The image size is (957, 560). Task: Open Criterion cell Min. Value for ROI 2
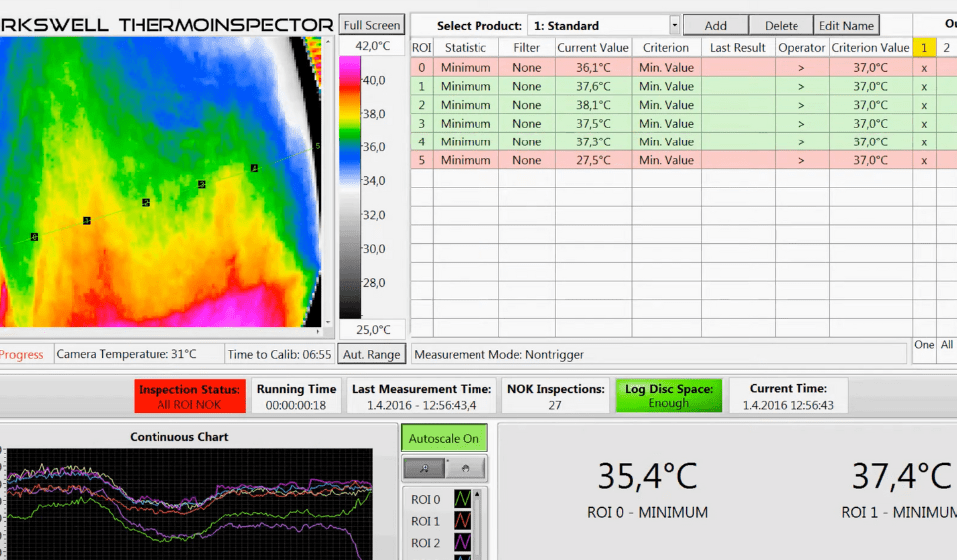click(x=666, y=105)
